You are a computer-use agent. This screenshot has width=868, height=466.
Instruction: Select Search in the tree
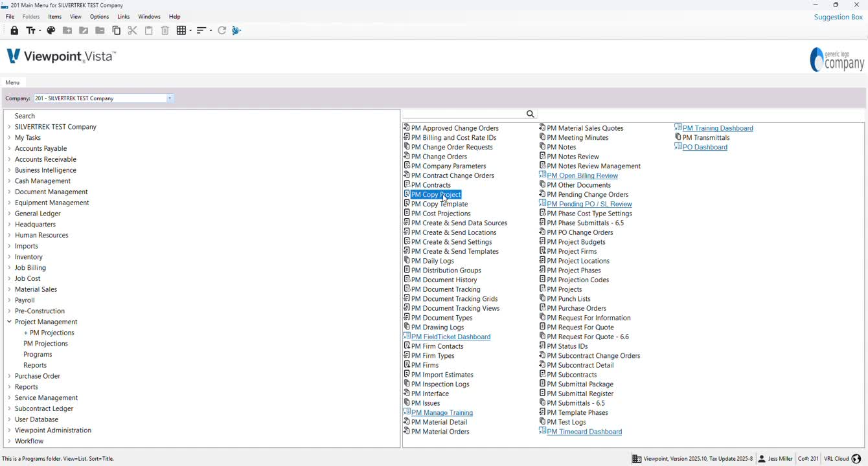pos(25,116)
